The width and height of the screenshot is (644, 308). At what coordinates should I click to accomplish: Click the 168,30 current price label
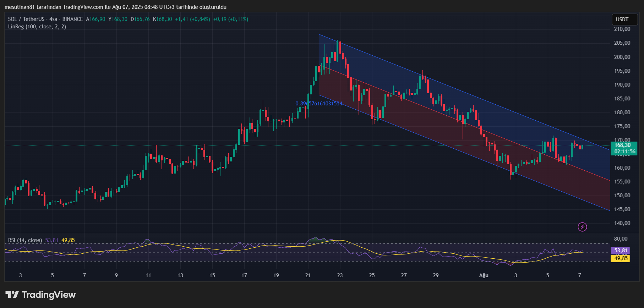coord(624,145)
